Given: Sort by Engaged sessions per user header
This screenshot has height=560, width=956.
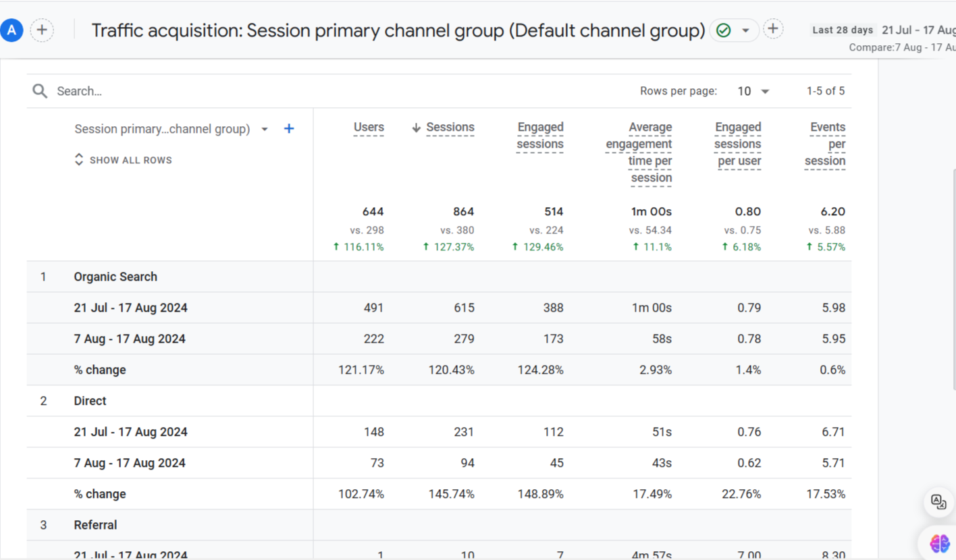Looking at the screenshot, I should coord(738,144).
